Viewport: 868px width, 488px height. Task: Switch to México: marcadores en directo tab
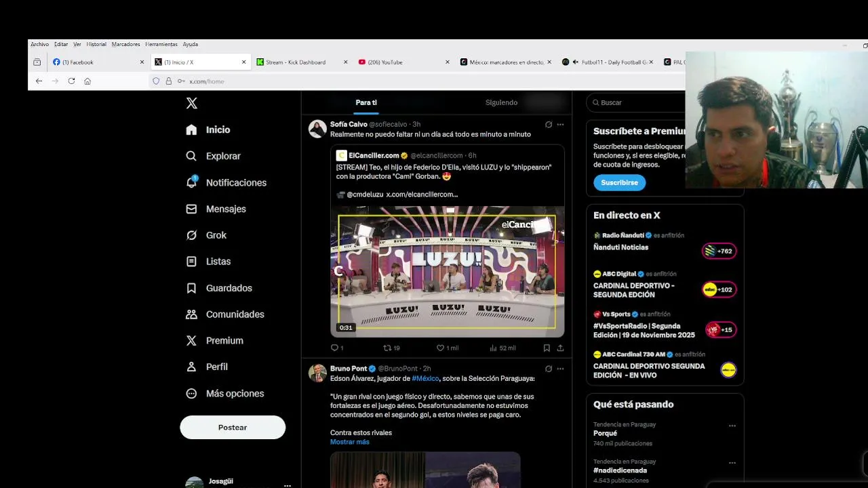[506, 62]
